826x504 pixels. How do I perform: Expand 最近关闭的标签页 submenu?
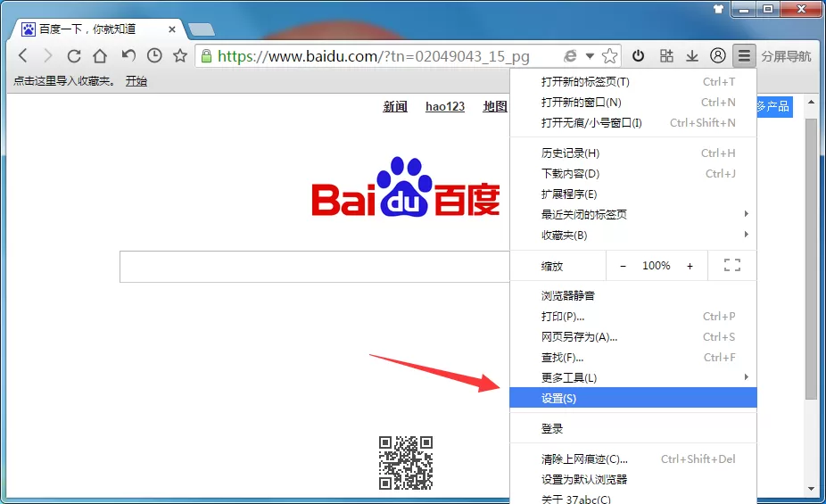pyautogui.click(x=632, y=214)
